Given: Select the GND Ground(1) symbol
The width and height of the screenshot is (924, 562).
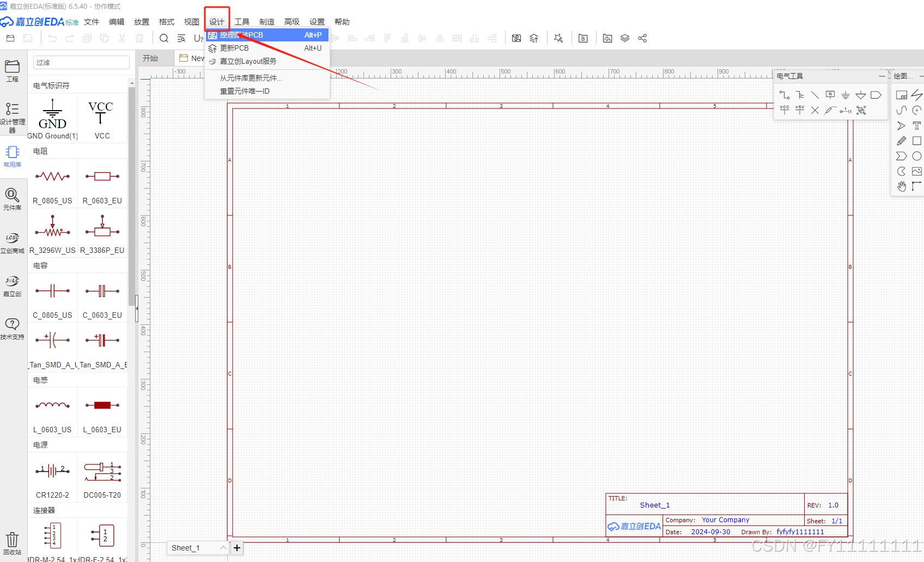Looking at the screenshot, I should pos(52,118).
